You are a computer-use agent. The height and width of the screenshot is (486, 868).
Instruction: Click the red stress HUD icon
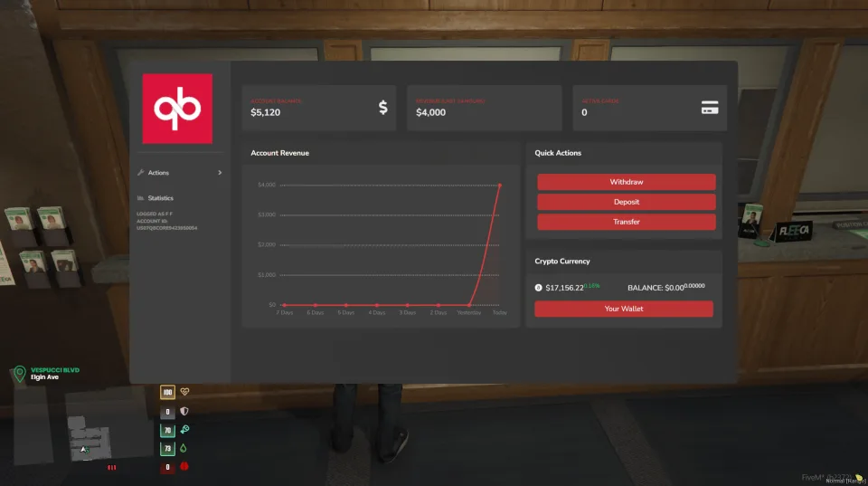click(184, 467)
